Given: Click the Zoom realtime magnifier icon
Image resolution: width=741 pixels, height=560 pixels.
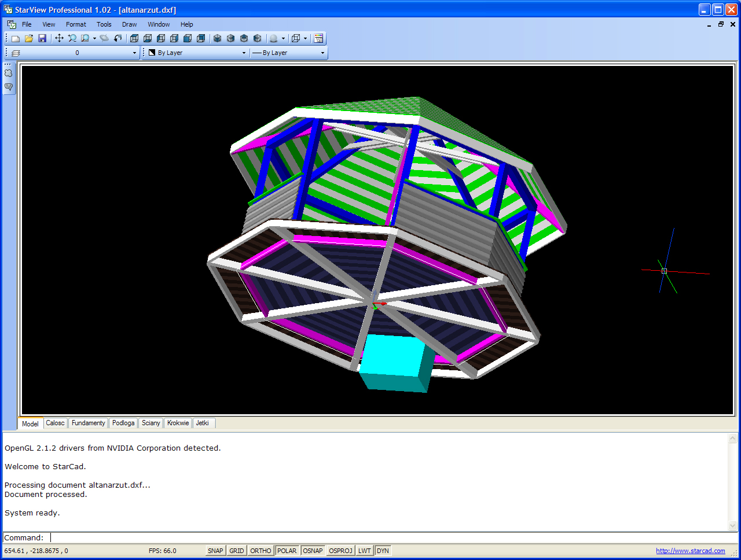Looking at the screenshot, I should click(x=72, y=39).
